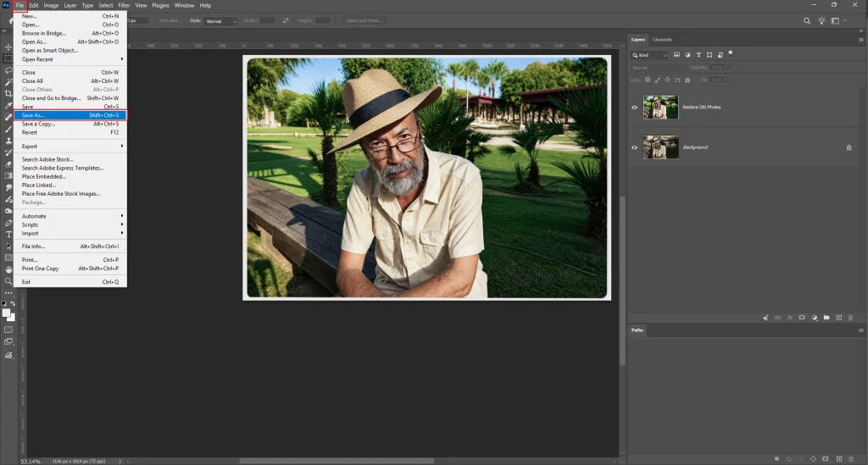The height and width of the screenshot is (465, 868).
Task: Select the Crop tool
Action: point(8,93)
